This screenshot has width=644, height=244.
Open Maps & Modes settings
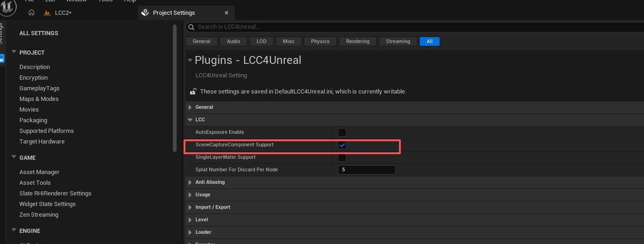[39, 99]
